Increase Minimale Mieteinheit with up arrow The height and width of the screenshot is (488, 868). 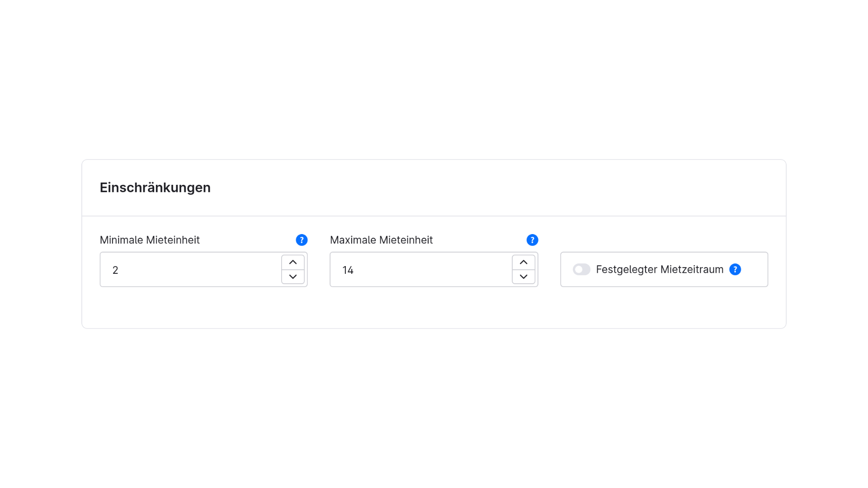click(x=293, y=262)
